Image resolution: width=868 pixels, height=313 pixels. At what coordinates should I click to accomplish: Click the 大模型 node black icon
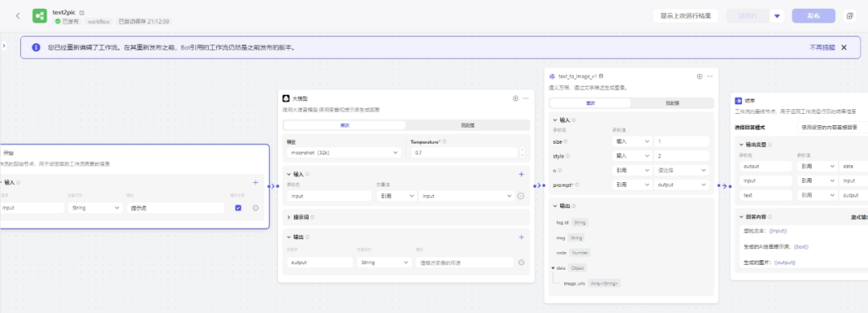(286, 99)
